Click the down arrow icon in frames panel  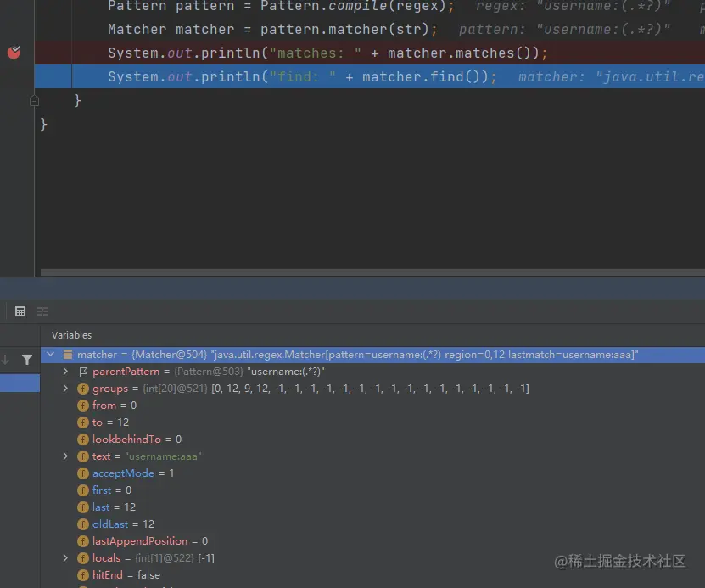(5, 360)
